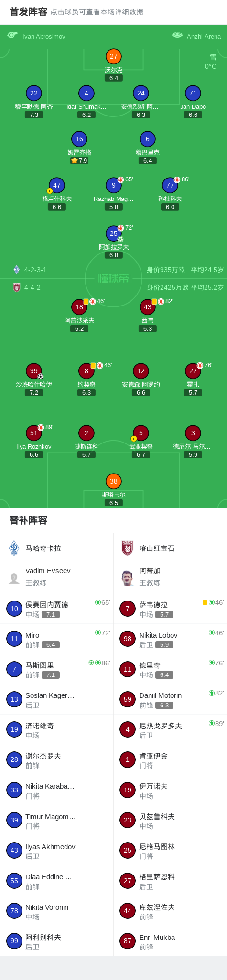The image size is (227, 980).
Task: Click the Anzhi-Arena stadium icon
Action: (177, 35)
